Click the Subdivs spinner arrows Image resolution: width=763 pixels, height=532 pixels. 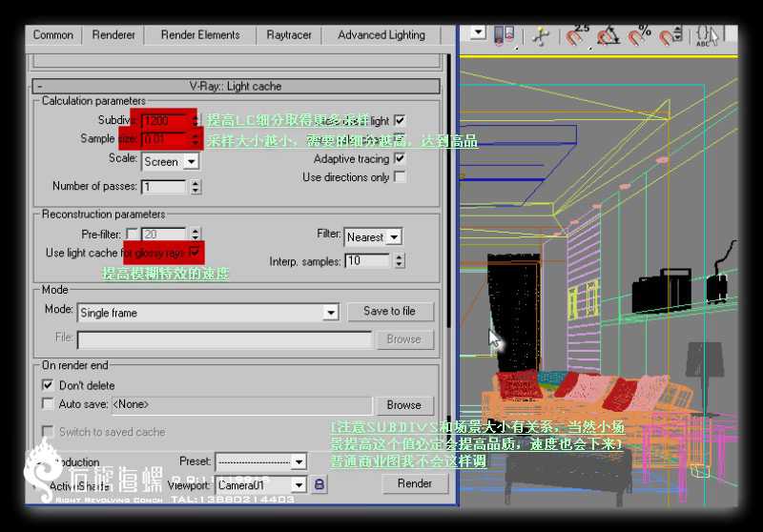point(196,120)
